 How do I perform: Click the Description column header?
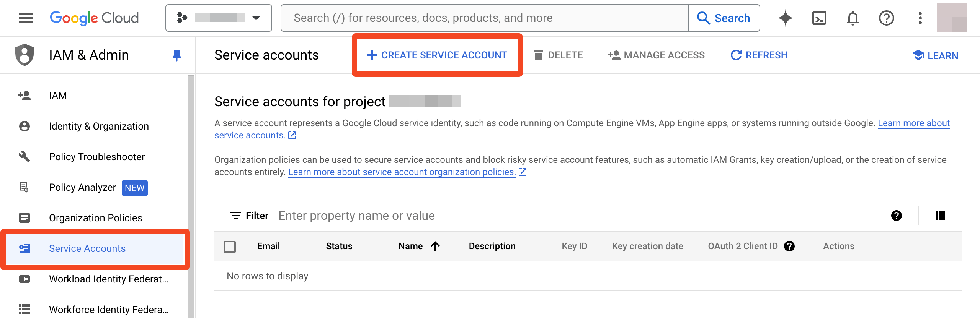click(x=492, y=246)
